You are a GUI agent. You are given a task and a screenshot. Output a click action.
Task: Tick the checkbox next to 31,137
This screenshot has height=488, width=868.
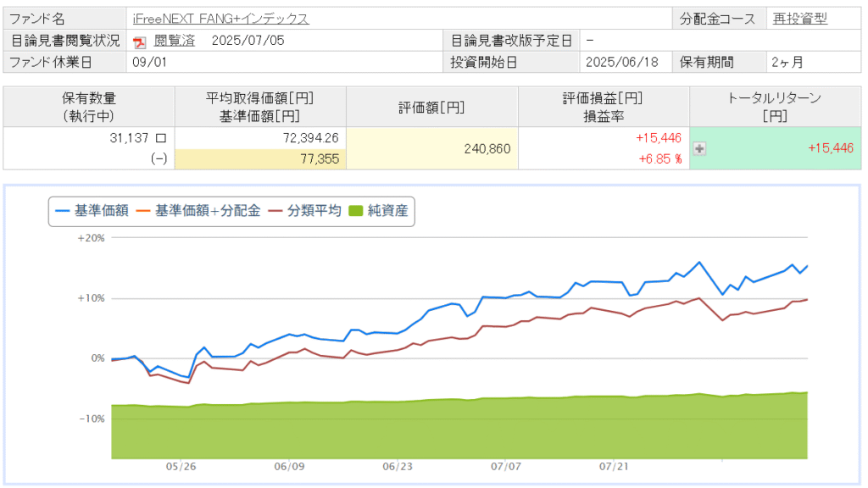tap(161, 138)
